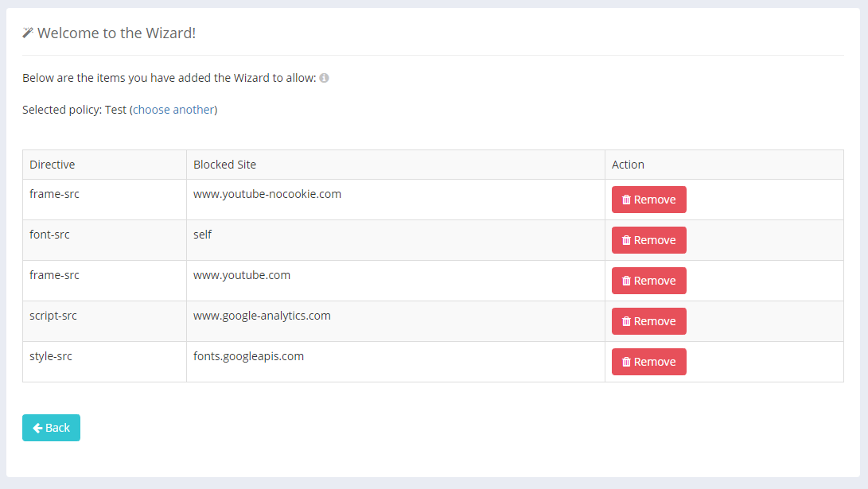Click trash icon for www.youtube-nocookie.com row
The image size is (868, 489).
[x=626, y=200]
